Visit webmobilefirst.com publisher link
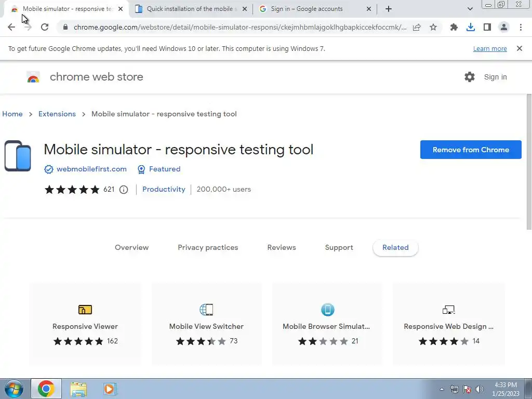 click(91, 169)
